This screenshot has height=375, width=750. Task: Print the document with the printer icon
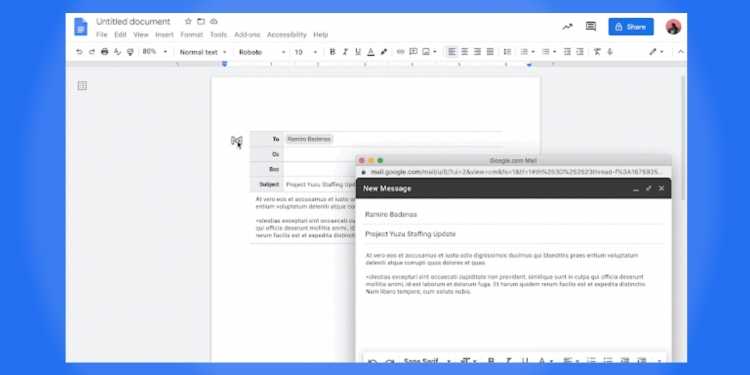(105, 52)
